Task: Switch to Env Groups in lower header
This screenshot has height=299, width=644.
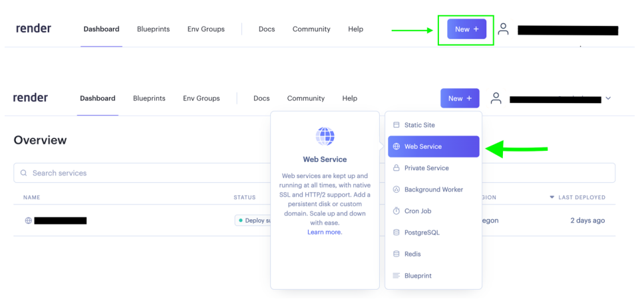Action: (x=201, y=98)
